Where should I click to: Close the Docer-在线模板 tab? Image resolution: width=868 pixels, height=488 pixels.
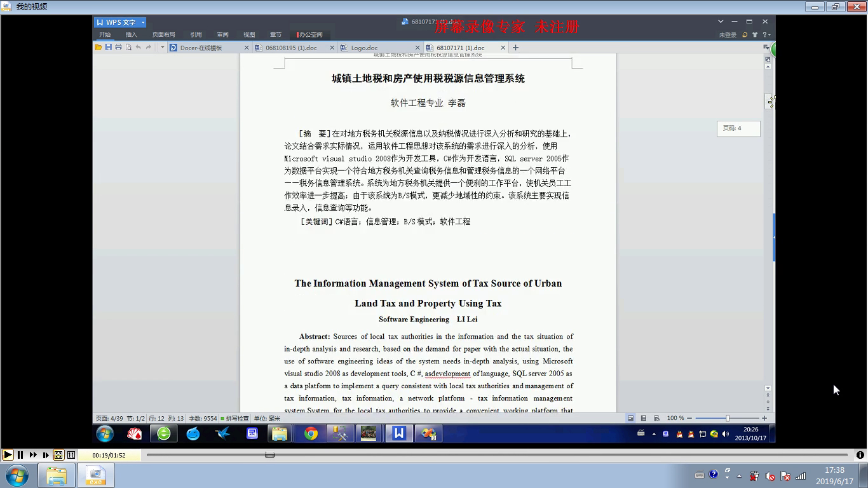coord(247,48)
